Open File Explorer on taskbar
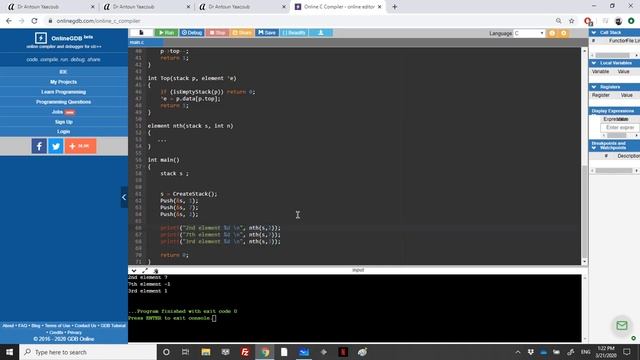 [x=206, y=352]
